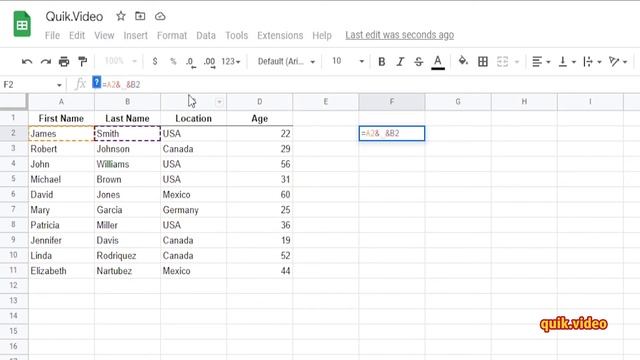The height and width of the screenshot is (360, 640).
Task: Toggle bold formatting
Action: (x=382, y=62)
